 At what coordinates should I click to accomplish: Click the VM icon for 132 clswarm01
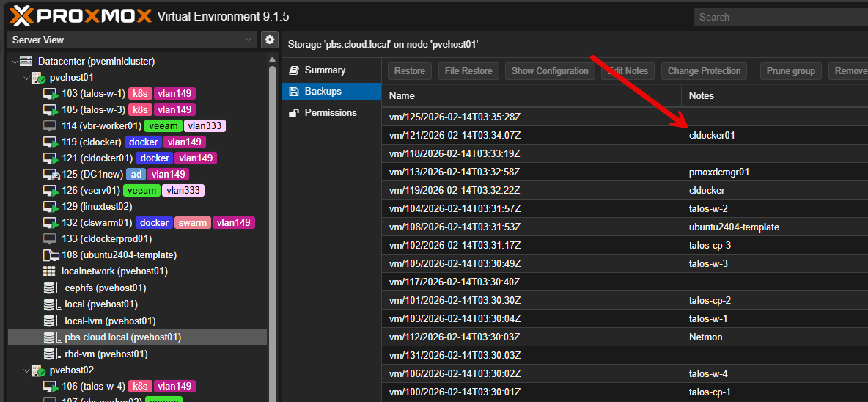(x=51, y=222)
